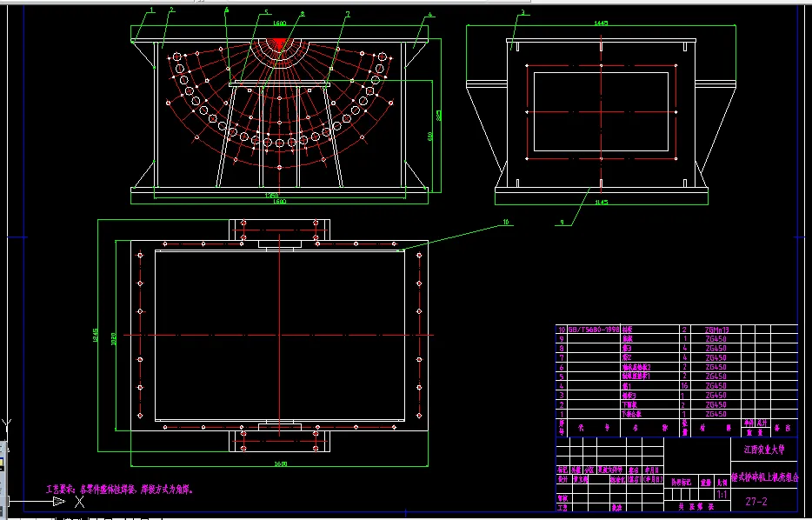Pick the 1250 dimension under the front view

[272, 196]
